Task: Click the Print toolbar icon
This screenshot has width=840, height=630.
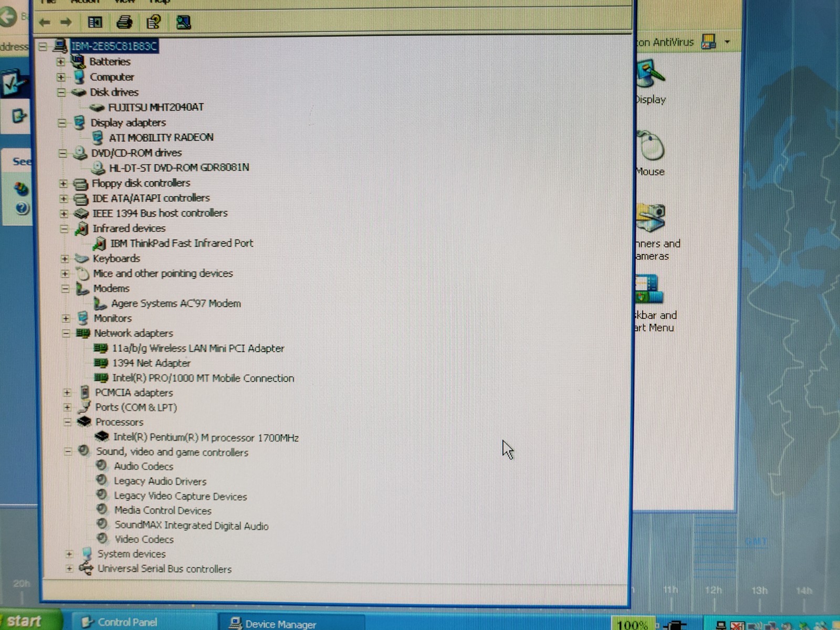Action: [124, 22]
